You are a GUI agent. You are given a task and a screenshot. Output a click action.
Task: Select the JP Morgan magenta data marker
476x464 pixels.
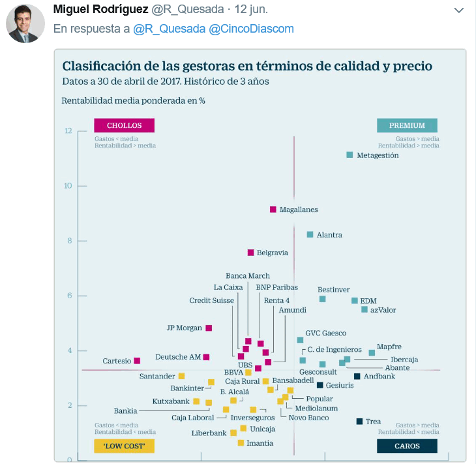(209, 328)
